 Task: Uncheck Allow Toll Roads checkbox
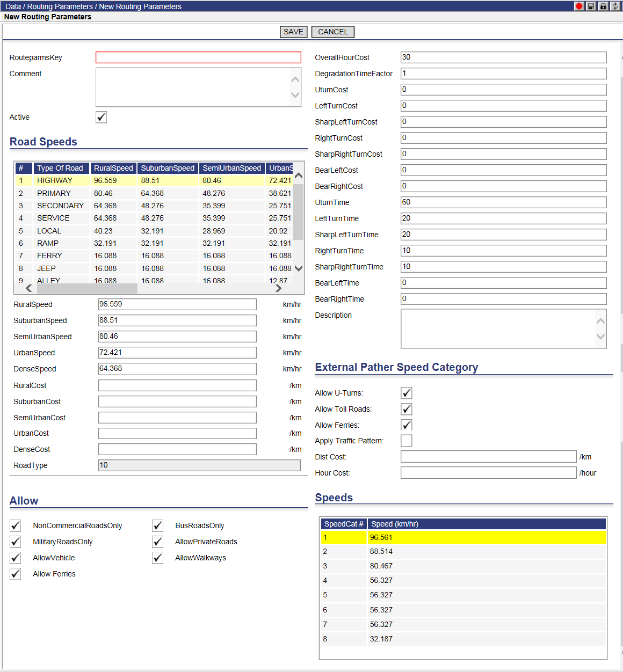(x=407, y=409)
